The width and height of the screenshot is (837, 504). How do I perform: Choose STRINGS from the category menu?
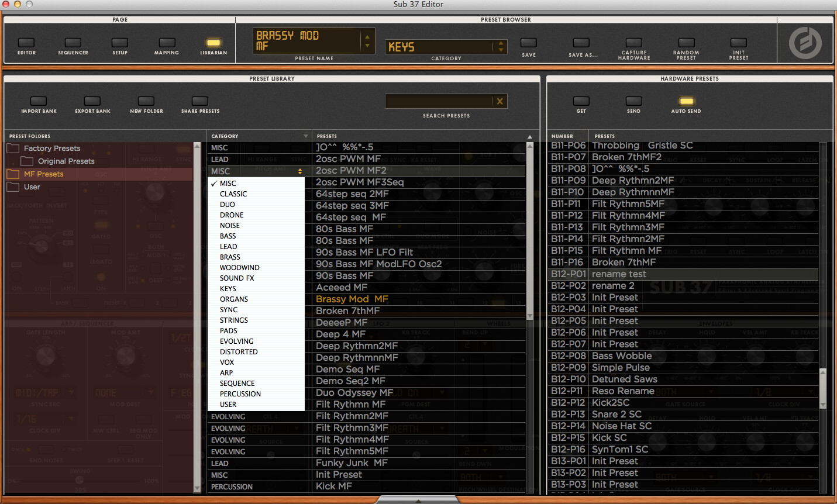pos(234,320)
